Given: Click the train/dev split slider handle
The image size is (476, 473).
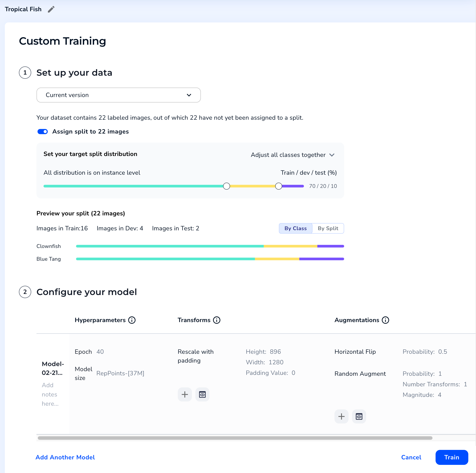Looking at the screenshot, I should (x=226, y=186).
